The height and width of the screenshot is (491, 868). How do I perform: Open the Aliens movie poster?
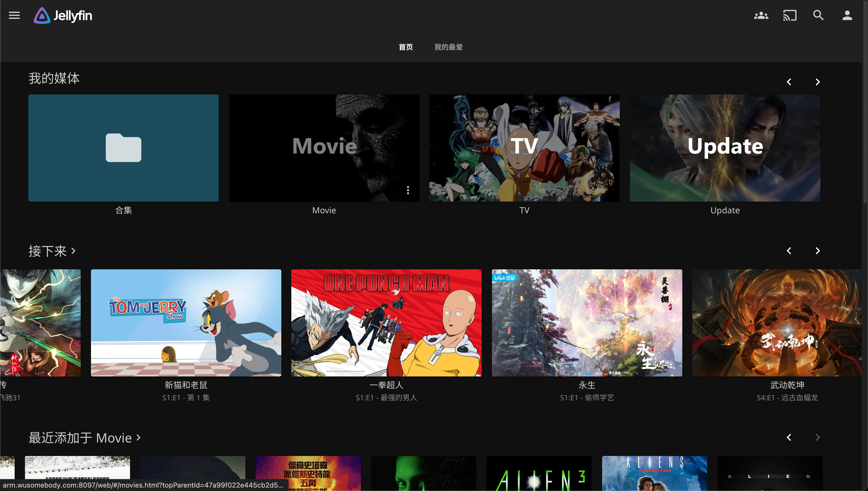(654, 473)
